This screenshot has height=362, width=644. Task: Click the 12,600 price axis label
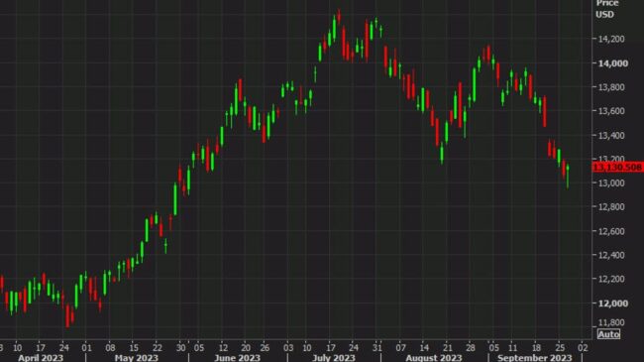click(611, 231)
